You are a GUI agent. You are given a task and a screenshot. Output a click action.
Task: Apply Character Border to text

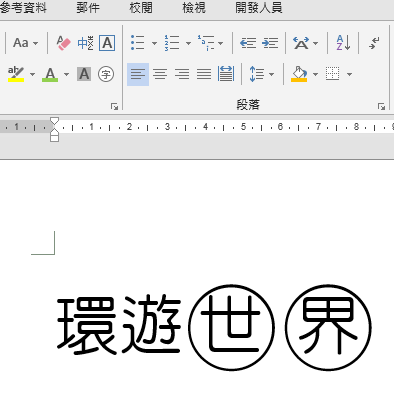tap(107, 43)
